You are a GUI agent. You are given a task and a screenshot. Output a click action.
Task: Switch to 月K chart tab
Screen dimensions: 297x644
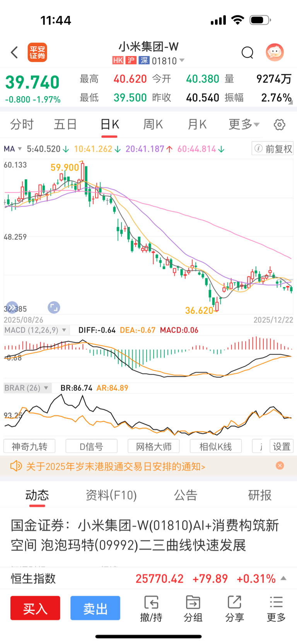197,125
